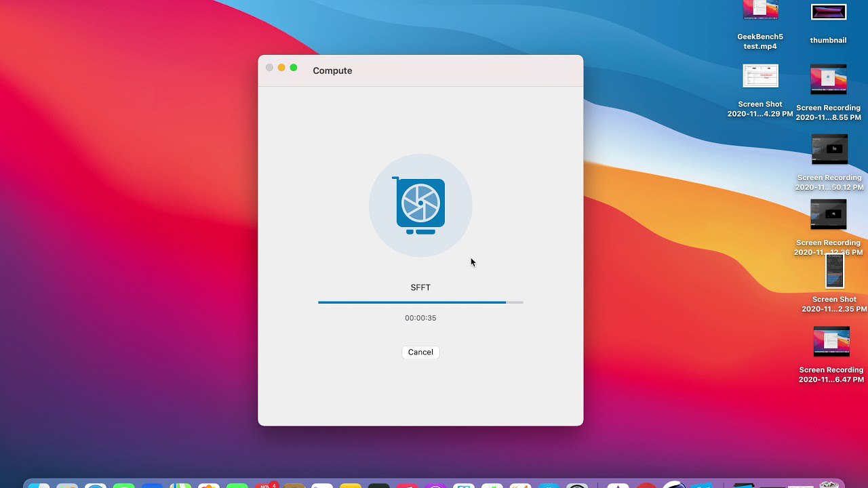This screenshot has width=868, height=488.
Task: Click the SFFT workload label
Action: 420,287
